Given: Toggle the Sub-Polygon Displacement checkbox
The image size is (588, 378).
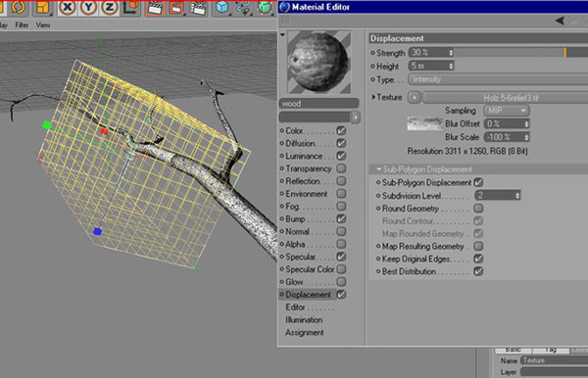Looking at the screenshot, I should coord(478,182).
